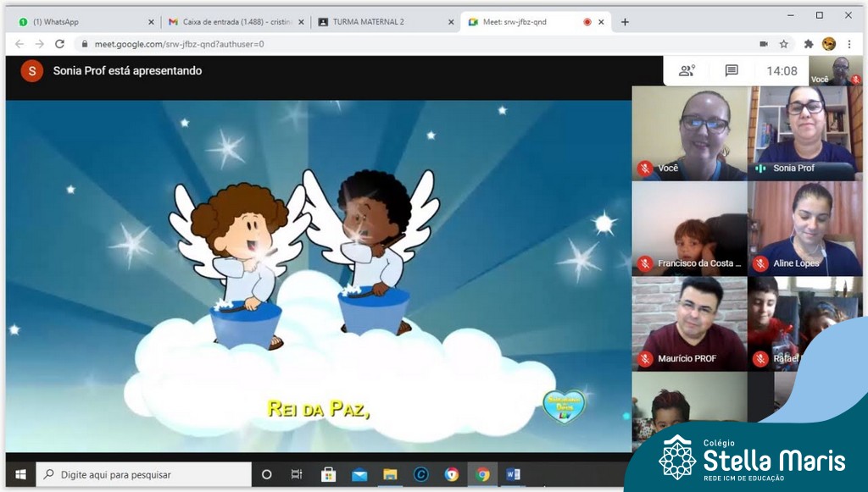The image size is (868, 492).
Task: Open the Mail app in taskbar
Action: click(x=359, y=474)
